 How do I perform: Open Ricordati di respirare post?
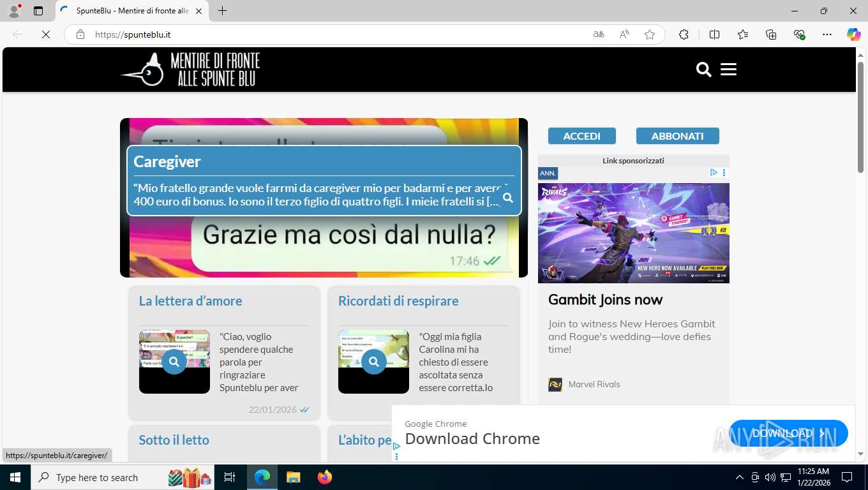click(x=398, y=301)
